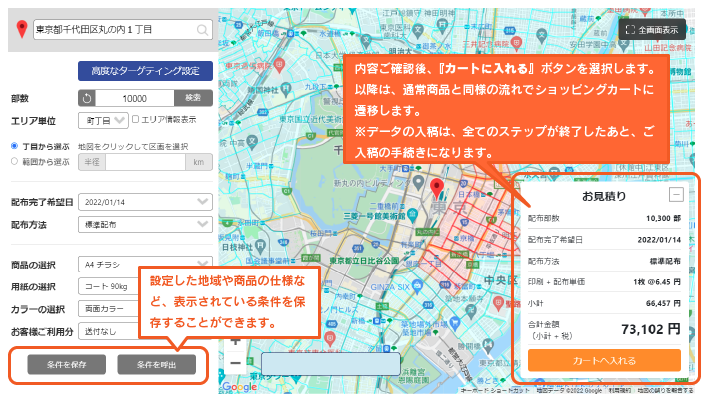The height and width of the screenshot is (406, 713).
Task: Select 範囲から選ぶ radio option
Action: 15,161
